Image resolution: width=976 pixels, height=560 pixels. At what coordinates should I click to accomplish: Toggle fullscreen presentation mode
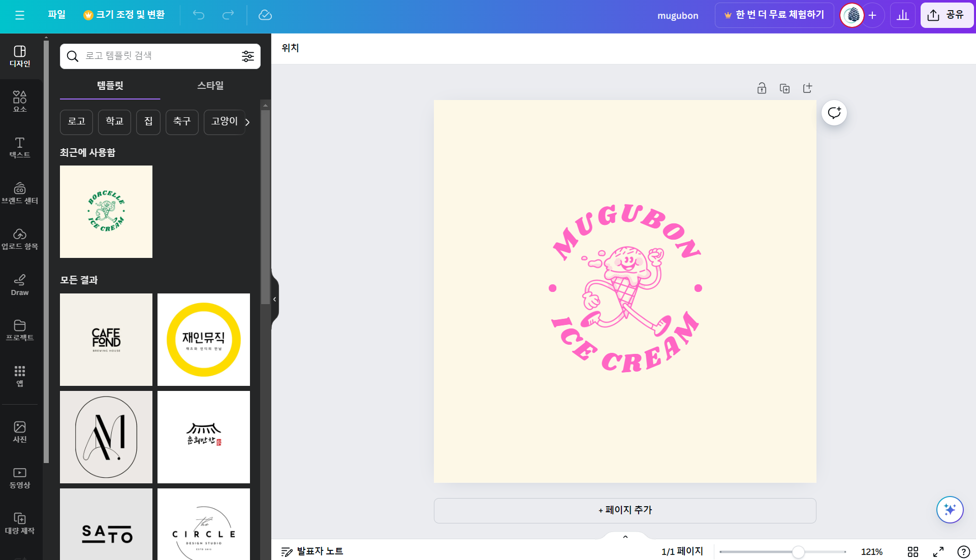938,551
